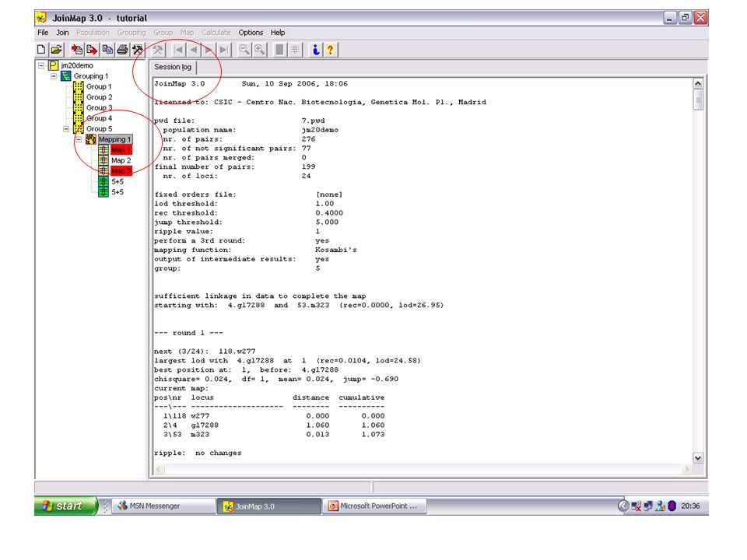Open the Grouping menu
Viewport: 747px width, 560px height.
(132, 33)
